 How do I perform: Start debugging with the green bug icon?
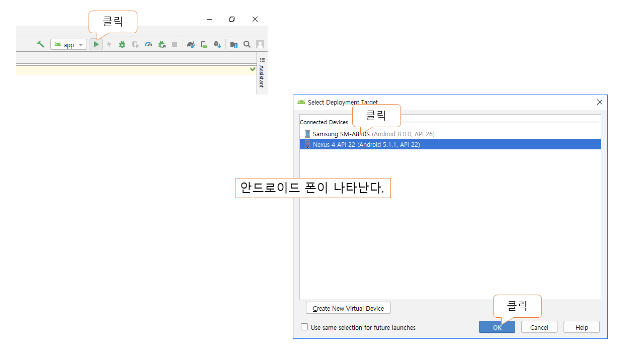pos(122,44)
